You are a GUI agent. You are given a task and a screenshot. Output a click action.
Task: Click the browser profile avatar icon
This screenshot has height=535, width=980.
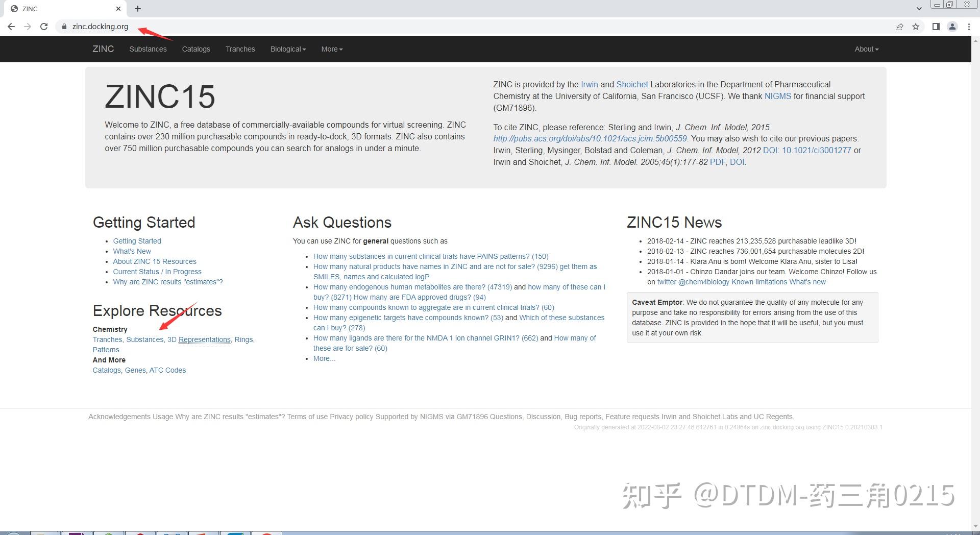952,27
